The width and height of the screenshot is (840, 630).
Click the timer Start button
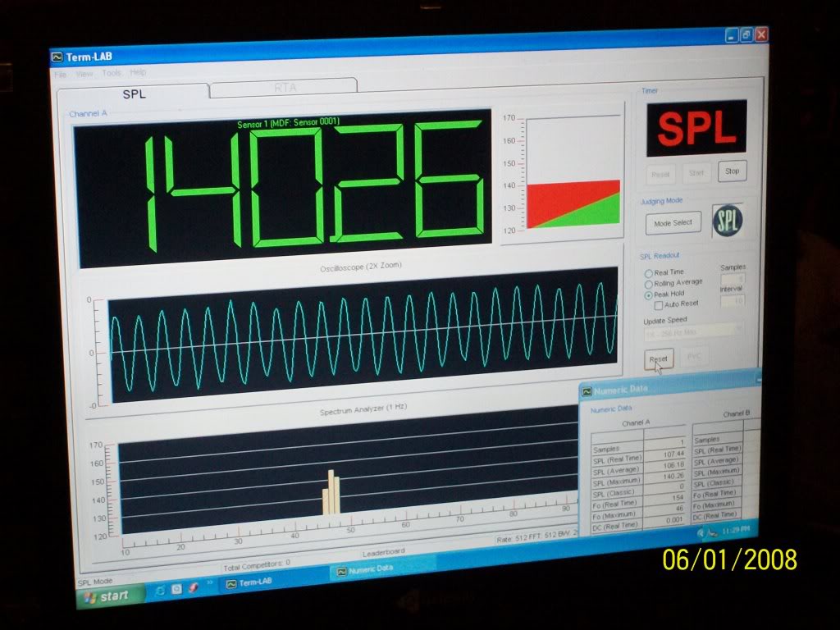[x=696, y=172]
